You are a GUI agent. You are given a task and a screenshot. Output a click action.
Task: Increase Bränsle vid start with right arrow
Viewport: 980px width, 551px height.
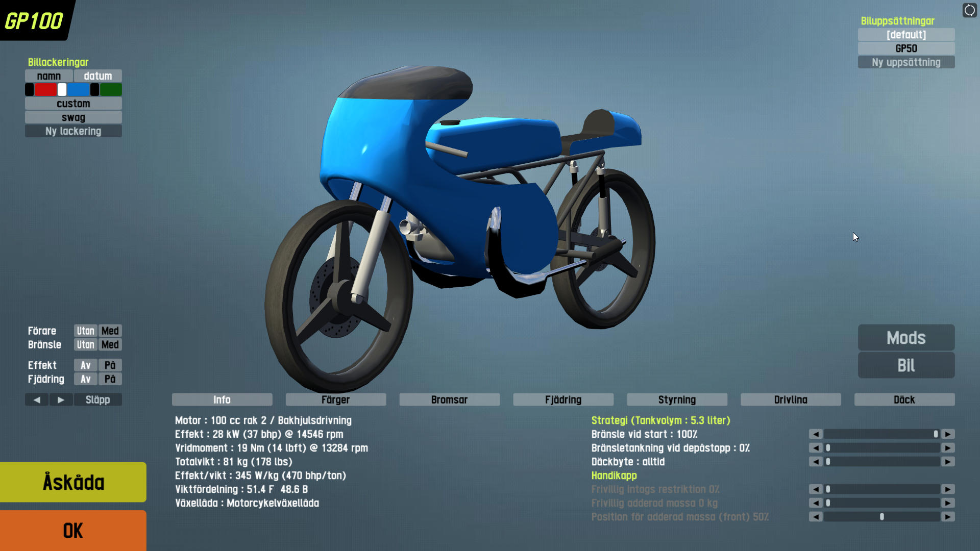click(948, 434)
